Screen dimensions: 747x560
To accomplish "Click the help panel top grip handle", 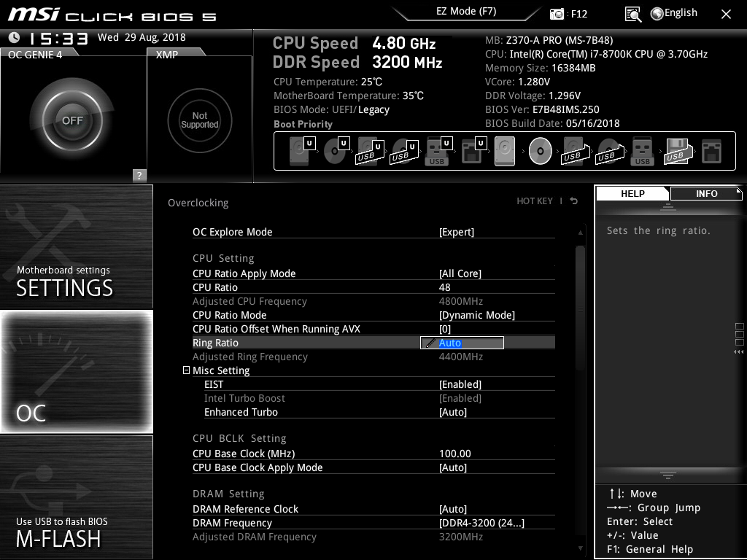I will click(x=668, y=206).
